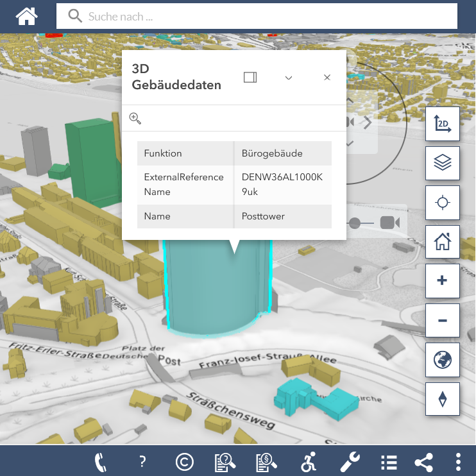Open the phone contact icon

point(101,462)
